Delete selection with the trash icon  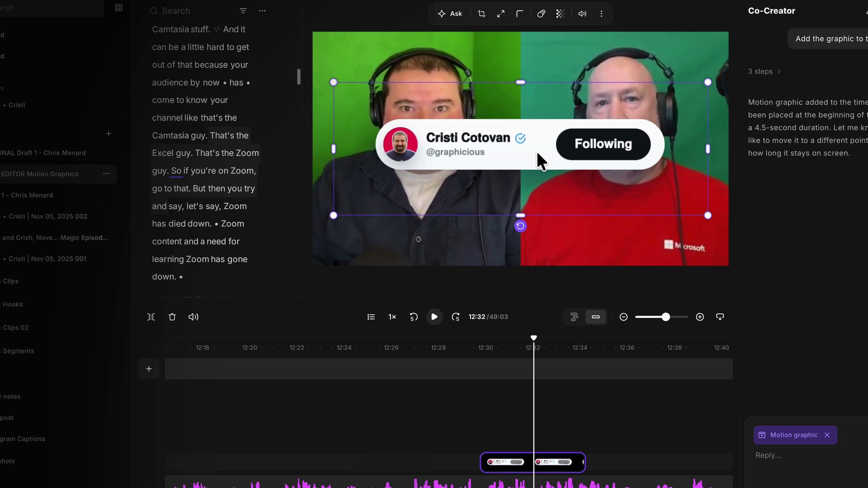pos(172,317)
